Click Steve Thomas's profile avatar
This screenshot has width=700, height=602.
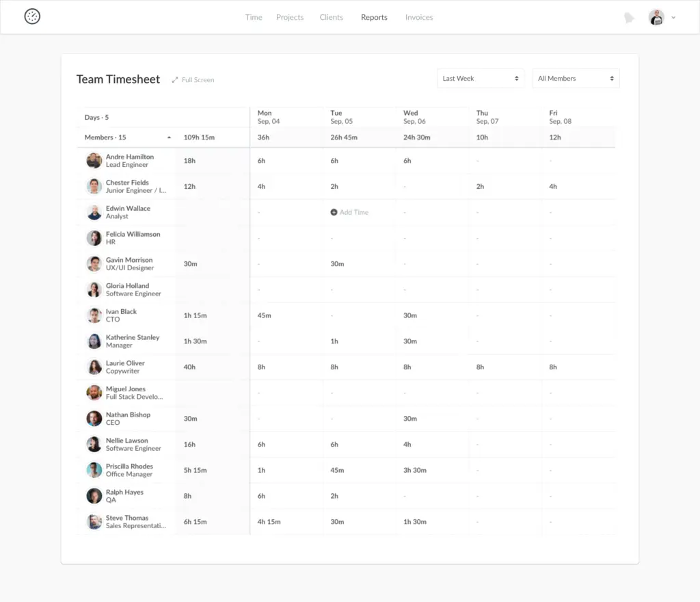[94, 521]
